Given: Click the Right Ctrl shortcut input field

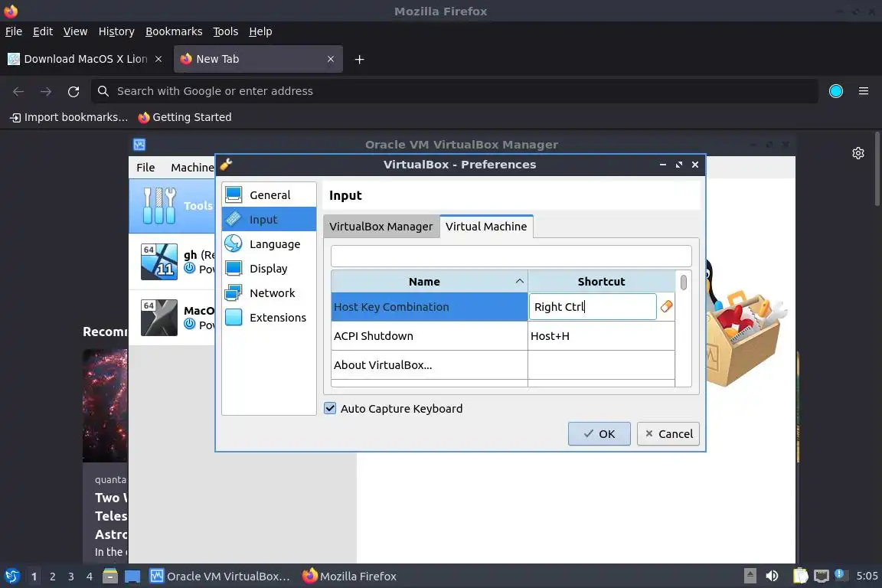Looking at the screenshot, I should point(593,307).
